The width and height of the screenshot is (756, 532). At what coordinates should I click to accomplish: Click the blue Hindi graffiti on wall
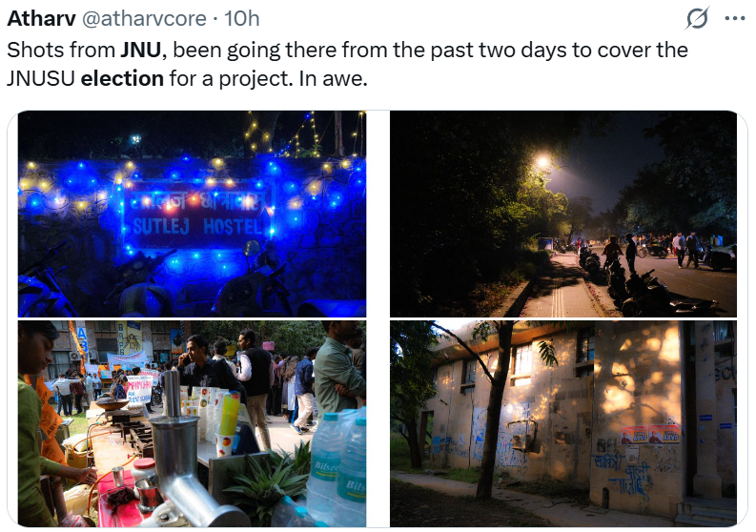[x=621, y=475]
